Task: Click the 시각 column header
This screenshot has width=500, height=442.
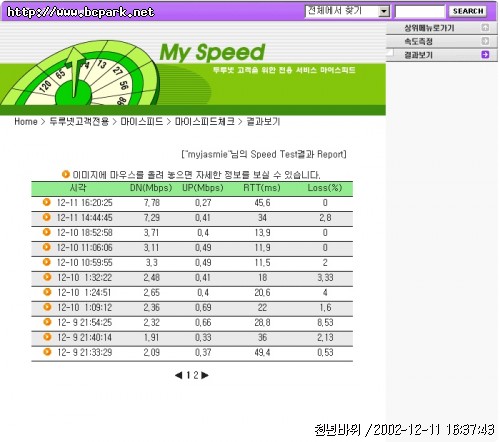Action: (78, 188)
